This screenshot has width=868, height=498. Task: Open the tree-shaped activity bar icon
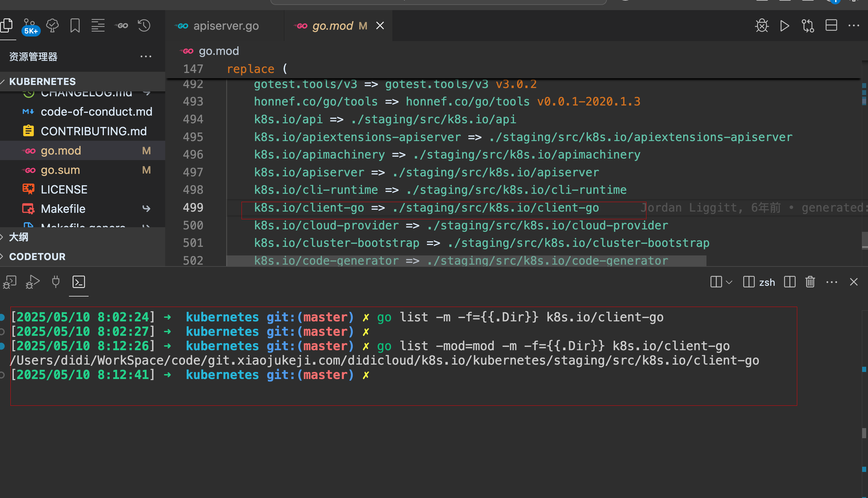(52, 25)
